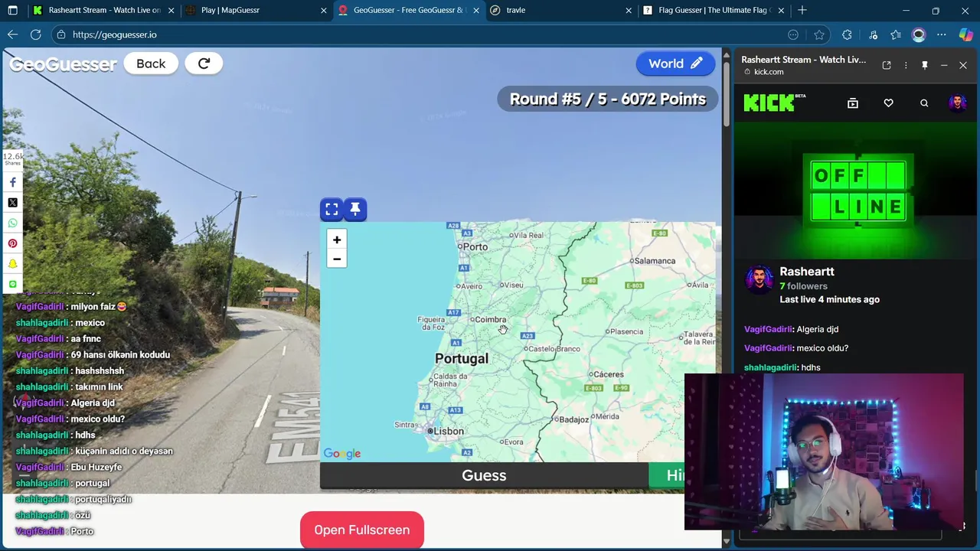The width and height of the screenshot is (980, 551).
Task: Click Rasheartt channel avatar
Action: click(x=759, y=280)
